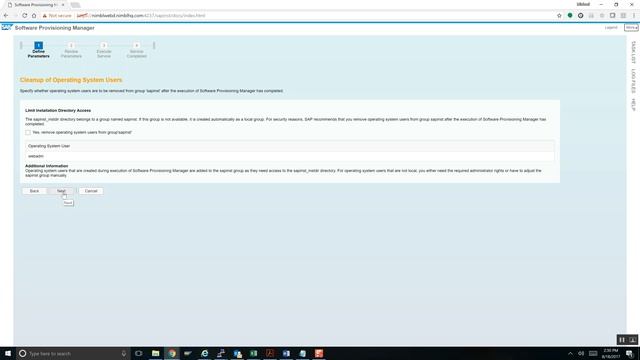Image resolution: width=640 pixels, height=360 pixels.
Task: Pause the recording with the pause button
Action: click(622, 340)
